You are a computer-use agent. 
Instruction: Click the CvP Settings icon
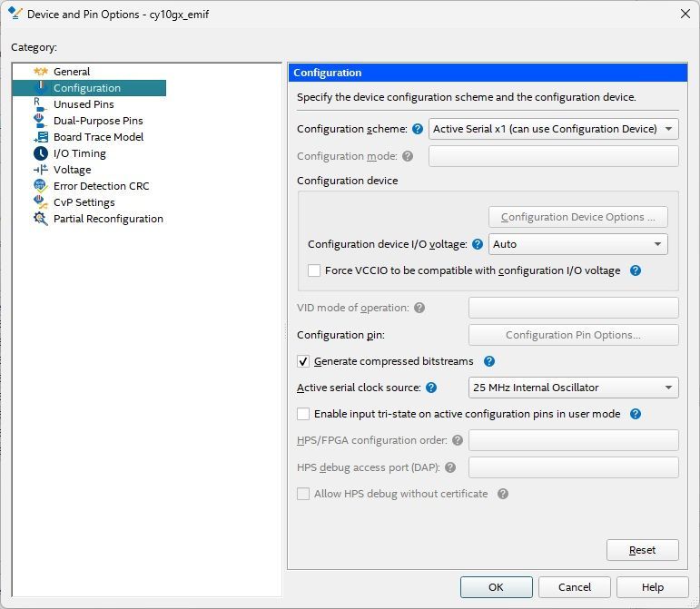tap(41, 202)
